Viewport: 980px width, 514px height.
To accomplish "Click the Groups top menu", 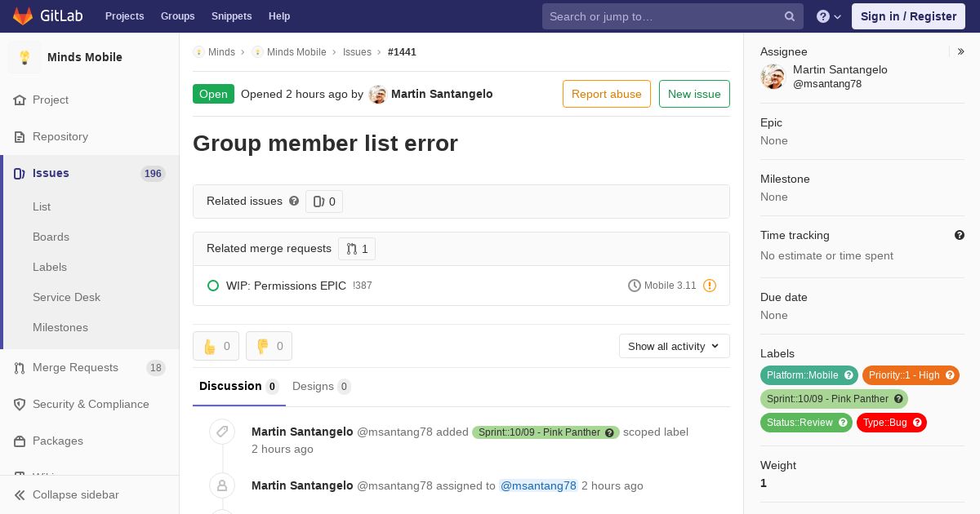I will [x=177, y=16].
